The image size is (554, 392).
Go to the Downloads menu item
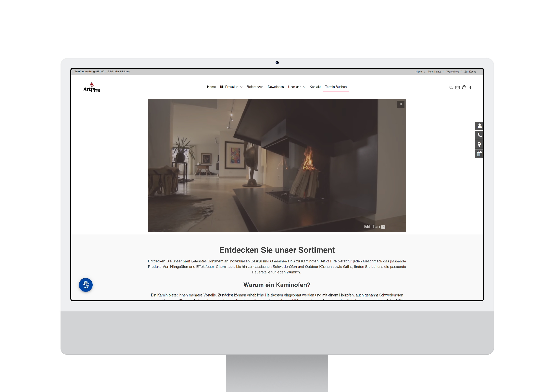[276, 87]
